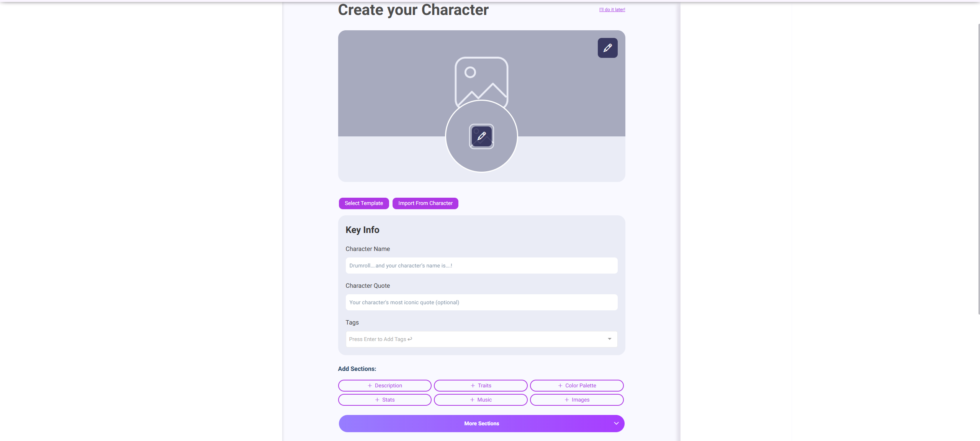980x441 pixels.
Task: Add the Color Palette section
Action: tap(577, 385)
